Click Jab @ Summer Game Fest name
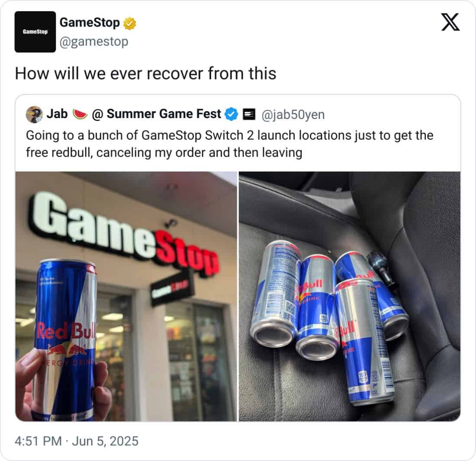 click(134, 114)
